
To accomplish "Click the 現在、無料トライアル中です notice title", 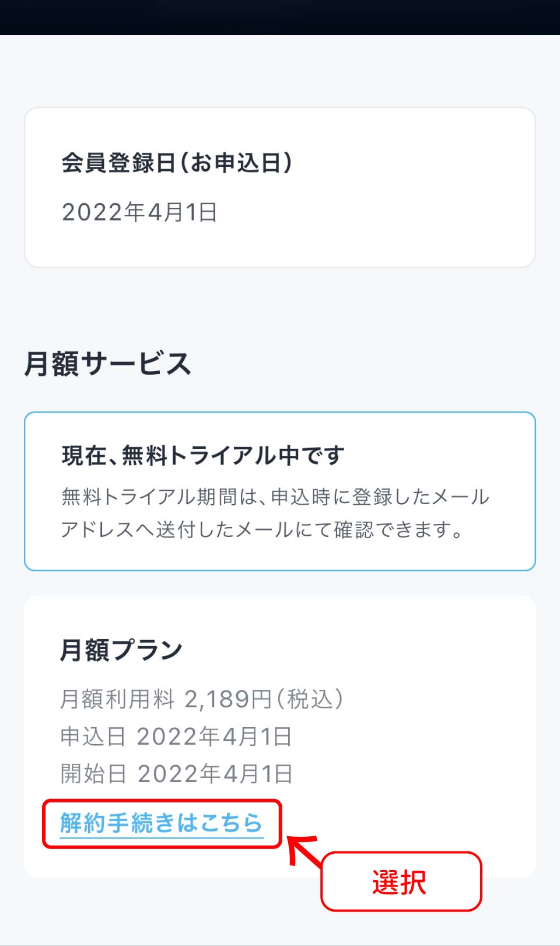I will tap(203, 455).
